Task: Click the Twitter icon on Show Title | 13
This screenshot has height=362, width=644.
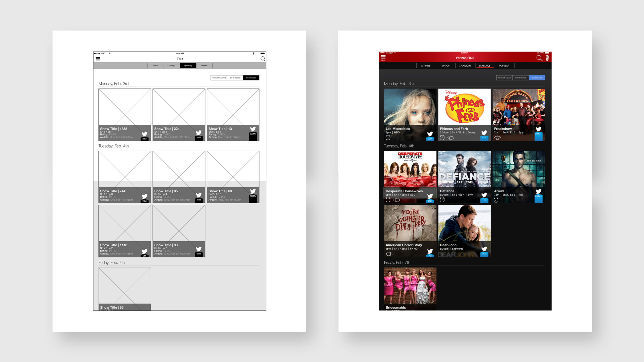Action: point(253,129)
